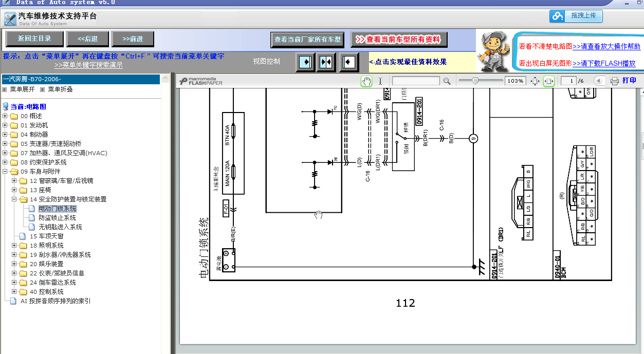Image resolution: width=644 pixels, height=354 pixels.
Task: Expand the 13 座椅 folder
Action: click(14, 190)
